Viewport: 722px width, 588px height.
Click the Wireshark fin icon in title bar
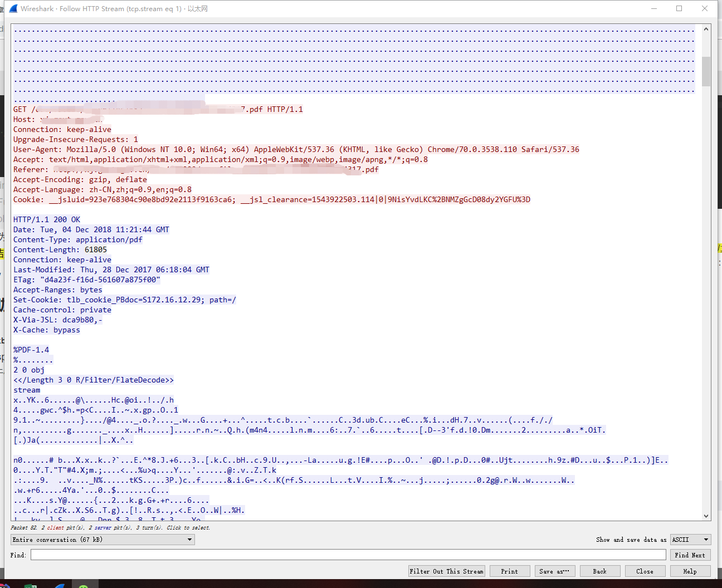pos(13,8)
